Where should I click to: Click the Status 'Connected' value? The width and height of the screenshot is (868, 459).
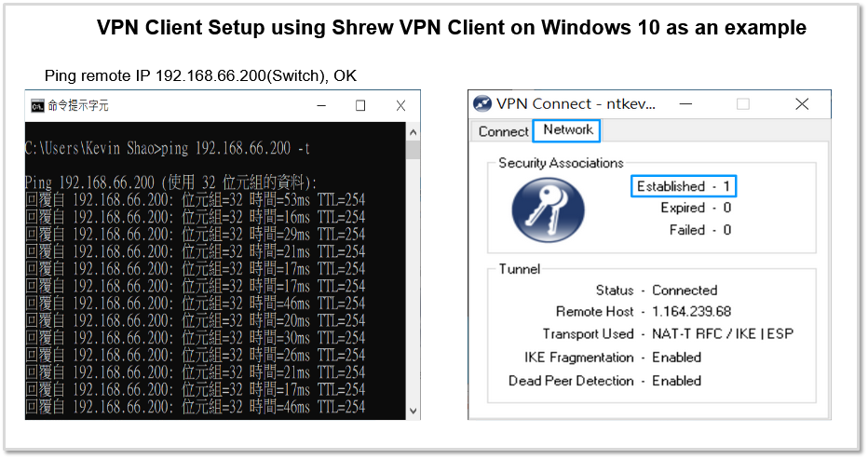[x=685, y=290]
